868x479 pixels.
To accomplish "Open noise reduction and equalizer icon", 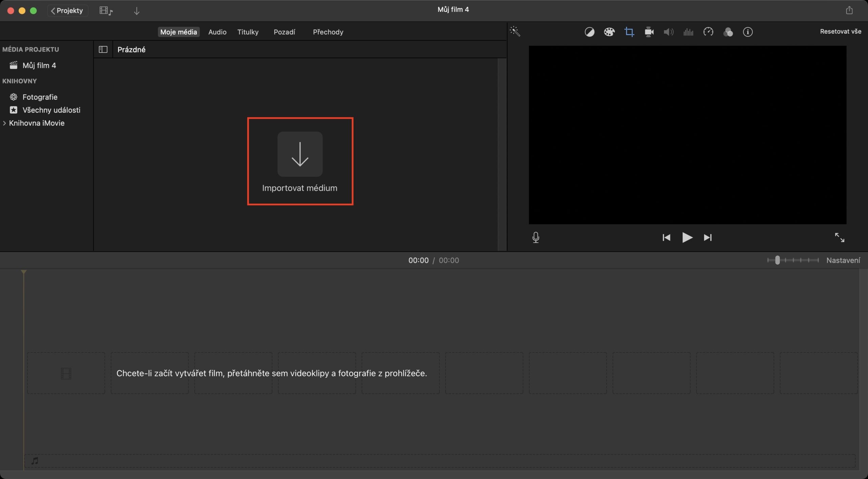I will click(x=688, y=32).
